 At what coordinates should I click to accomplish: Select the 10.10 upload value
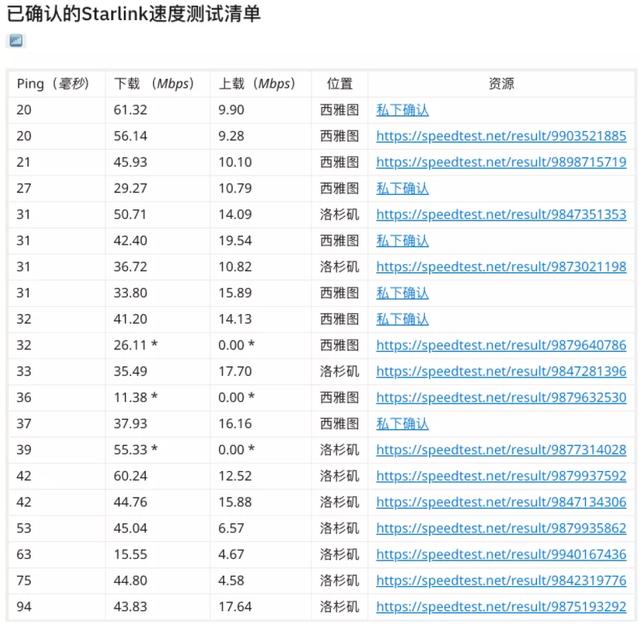click(x=235, y=162)
